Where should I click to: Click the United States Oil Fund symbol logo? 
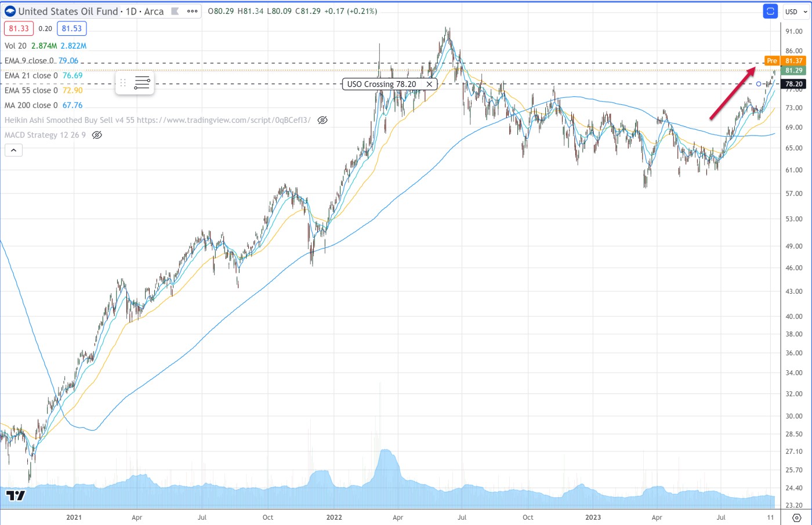point(10,11)
